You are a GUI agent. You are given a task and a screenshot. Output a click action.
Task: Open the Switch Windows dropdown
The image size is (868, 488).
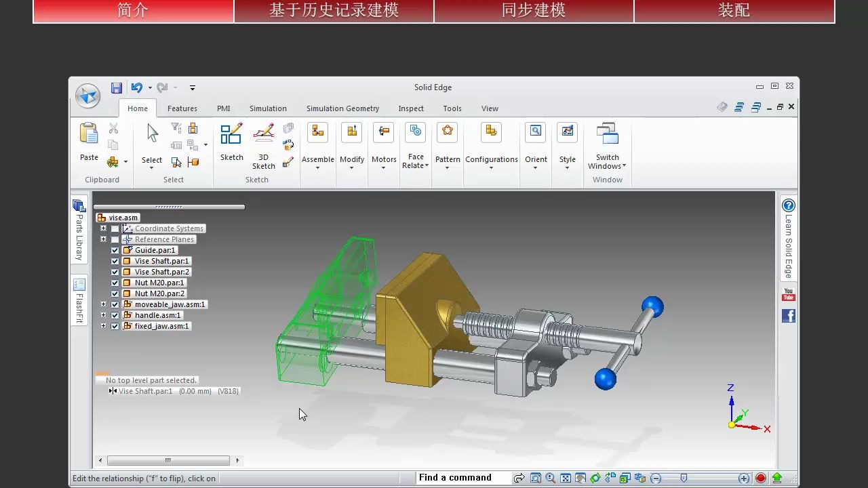[624, 166]
